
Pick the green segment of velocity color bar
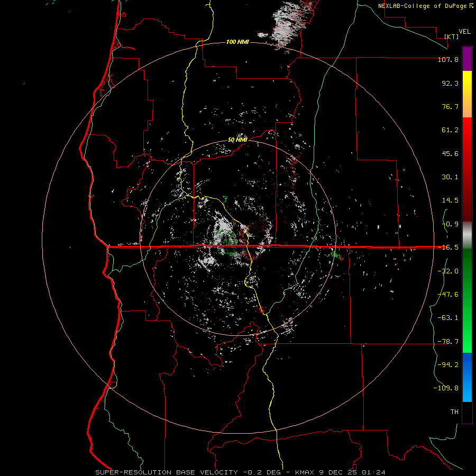pyautogui.click(x=467, y=300)
